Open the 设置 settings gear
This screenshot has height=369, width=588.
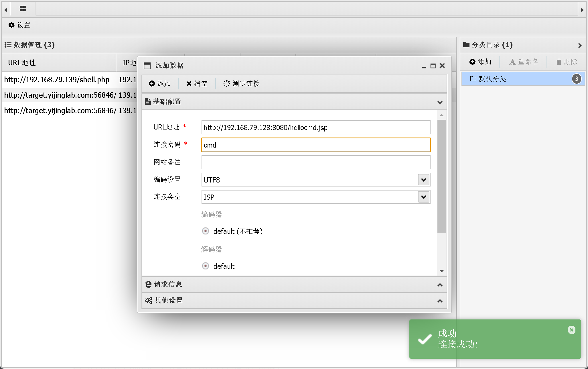pos(11,25)
